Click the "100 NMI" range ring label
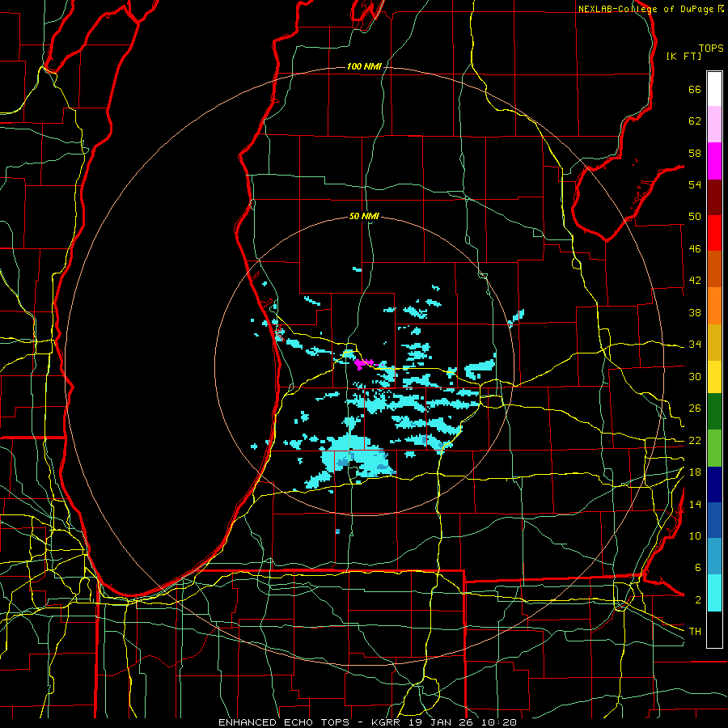 pos(364,67)
